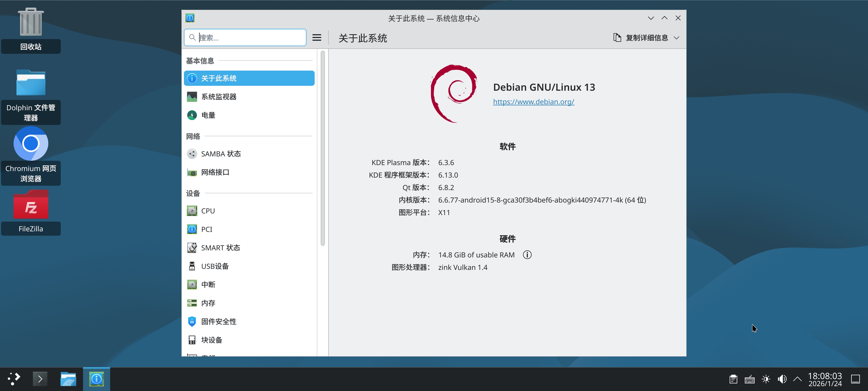Open the debian.org website link
The image size is (868, 391).
[533, 102]
